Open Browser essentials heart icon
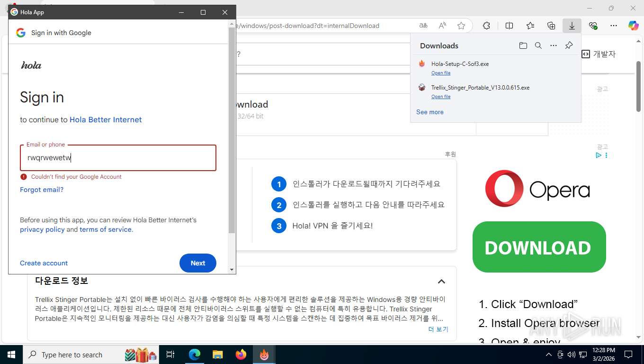 point(593,26)
